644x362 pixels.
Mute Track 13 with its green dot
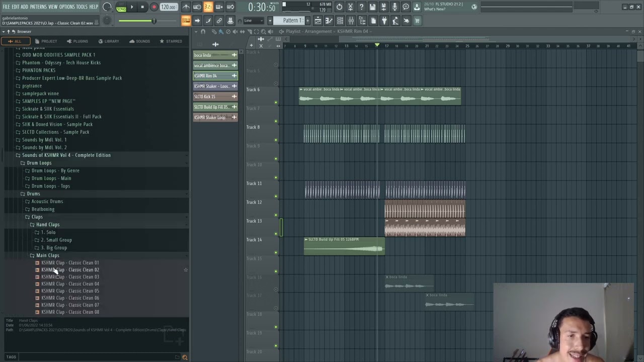point(276,233)
